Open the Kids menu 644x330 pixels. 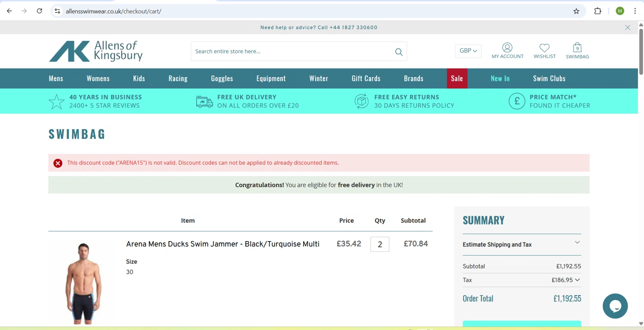tap(139, 79)
